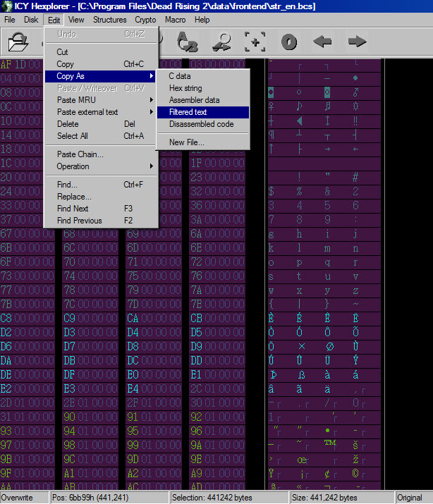Click the Pos: 6bb99h status bar field

pos(109,498)
